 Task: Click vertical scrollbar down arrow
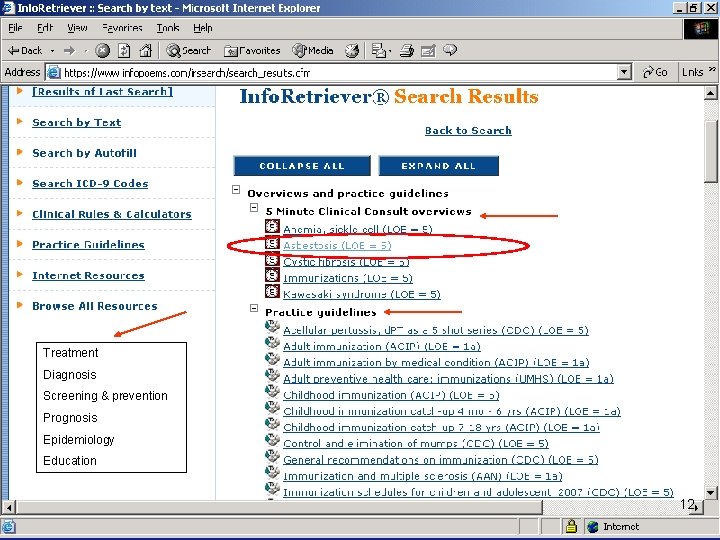[x=710, y=492]
